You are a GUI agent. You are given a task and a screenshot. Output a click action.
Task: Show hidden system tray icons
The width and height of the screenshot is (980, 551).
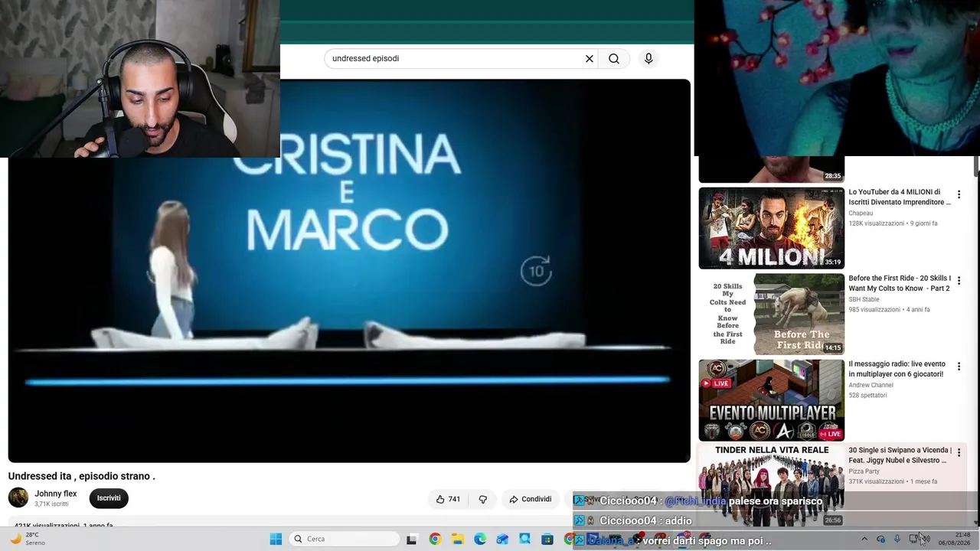click(x=864, y=539)
